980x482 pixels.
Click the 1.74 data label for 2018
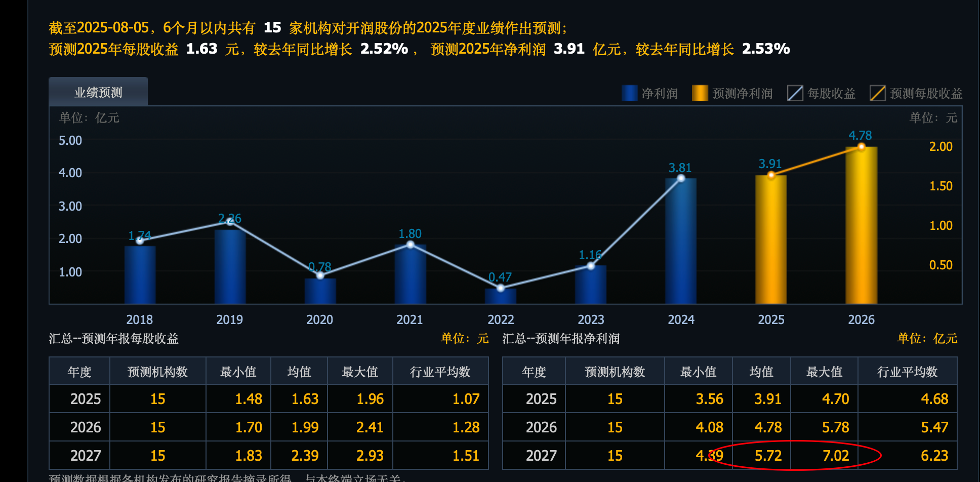[140, 235]
